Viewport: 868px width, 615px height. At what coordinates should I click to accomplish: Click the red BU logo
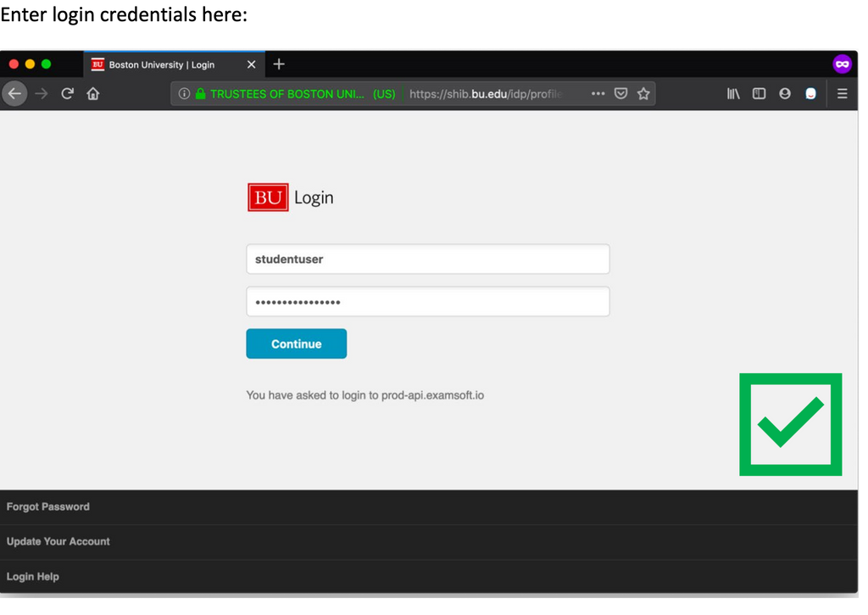tap(268, 198)
